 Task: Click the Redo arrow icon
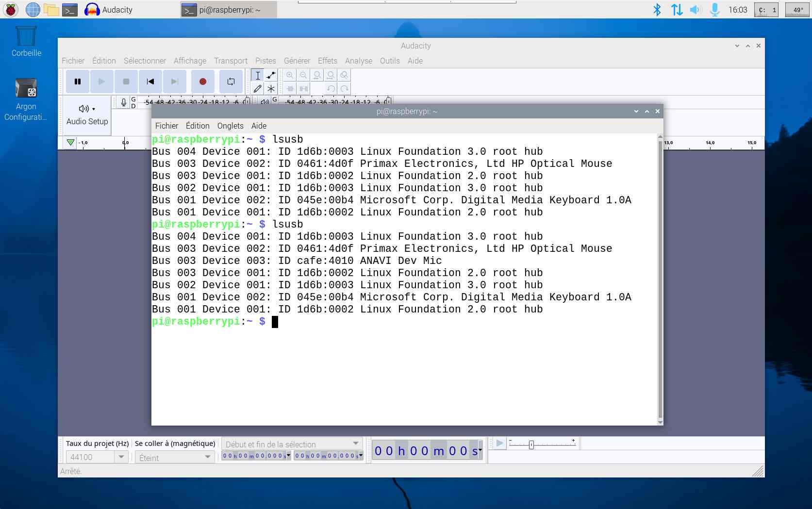[344, 88]
